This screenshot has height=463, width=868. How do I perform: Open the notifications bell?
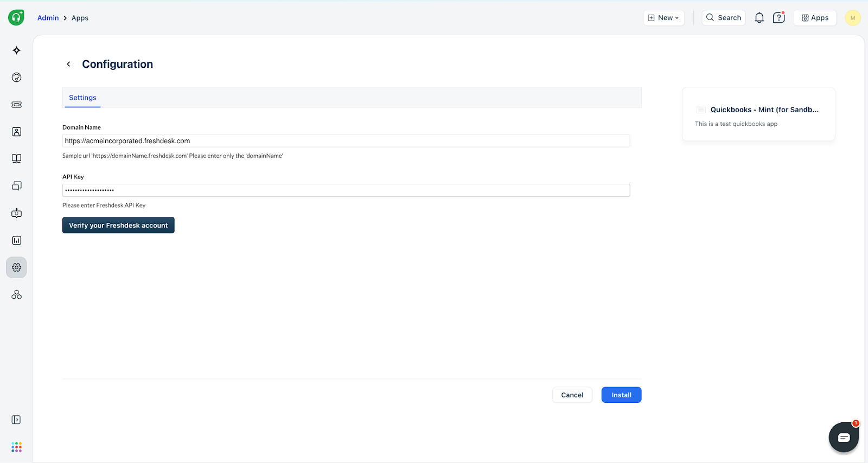(x=759, y=18)
